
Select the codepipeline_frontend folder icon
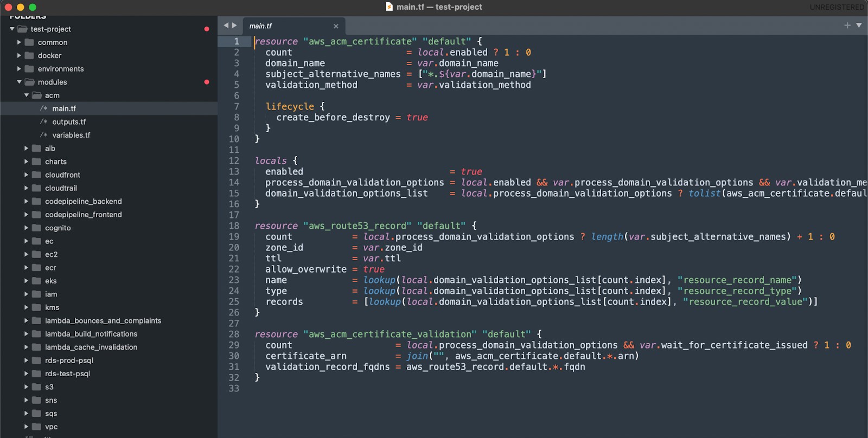point(36,215)
